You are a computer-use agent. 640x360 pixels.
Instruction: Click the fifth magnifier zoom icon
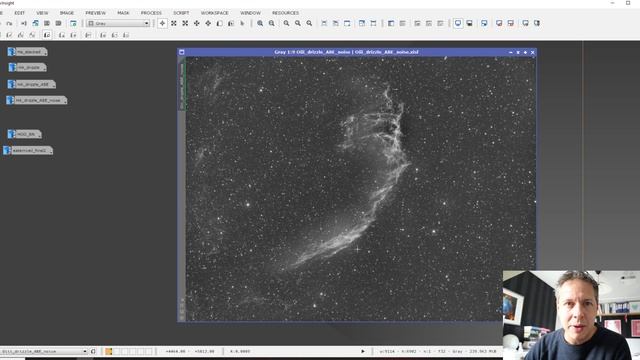coord(309,24)
